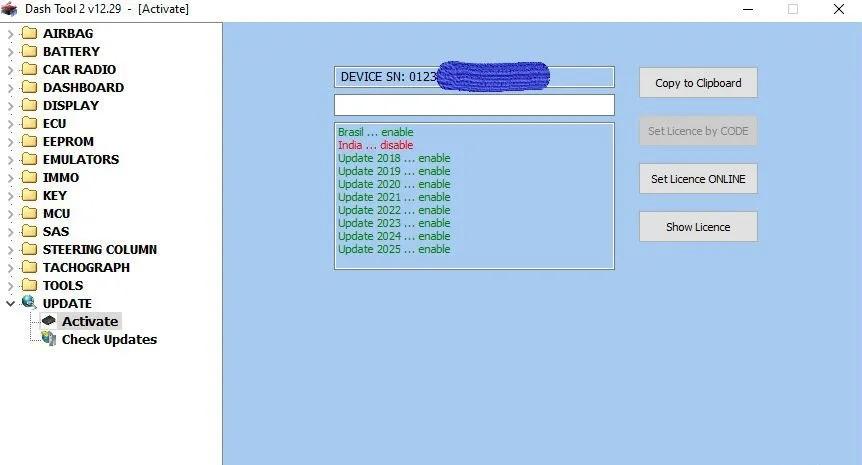
Task: Collapse the UPDATE tree node
Action: coord(10,303)
